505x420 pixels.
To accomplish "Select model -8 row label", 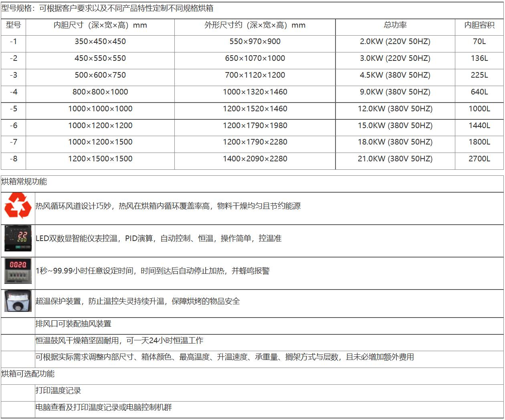I will tap(13, 159).
